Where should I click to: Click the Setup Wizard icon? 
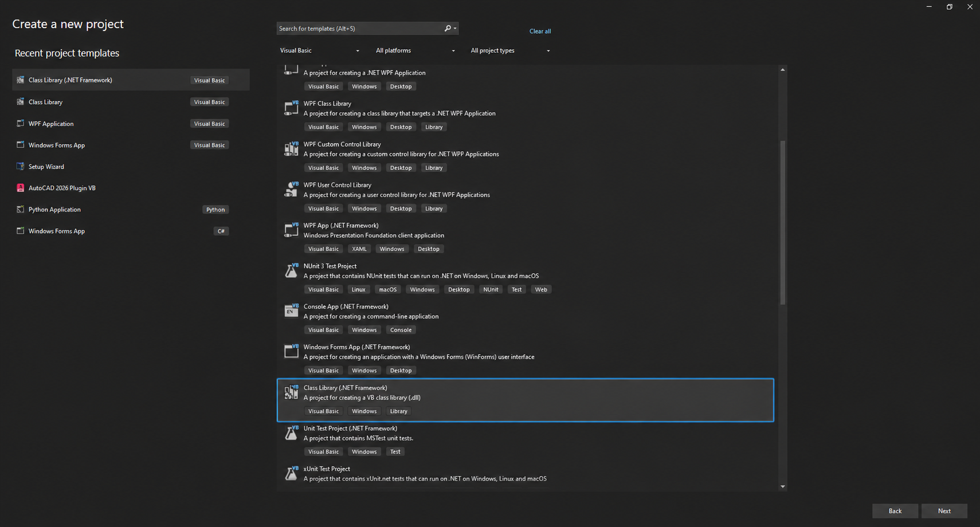coord(21,167)
